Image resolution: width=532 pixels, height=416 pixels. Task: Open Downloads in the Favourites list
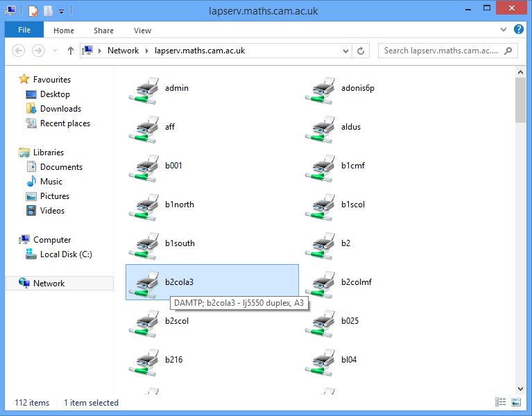click(x=60, y=109)
